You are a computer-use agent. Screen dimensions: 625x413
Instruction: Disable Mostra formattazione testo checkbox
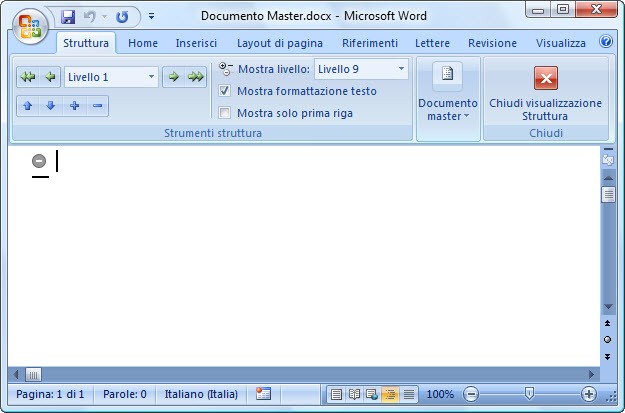(225, 91)
